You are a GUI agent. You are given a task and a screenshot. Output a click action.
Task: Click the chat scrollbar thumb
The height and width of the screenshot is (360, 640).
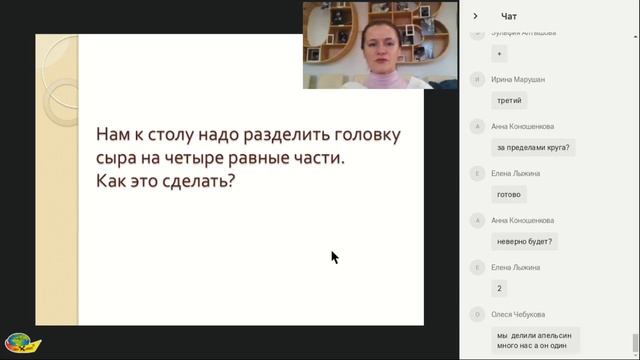pos(635,342)
